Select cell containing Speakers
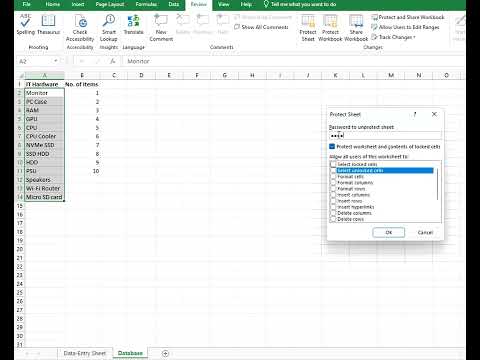Screen dimensions: 480x360 [45, 180]
